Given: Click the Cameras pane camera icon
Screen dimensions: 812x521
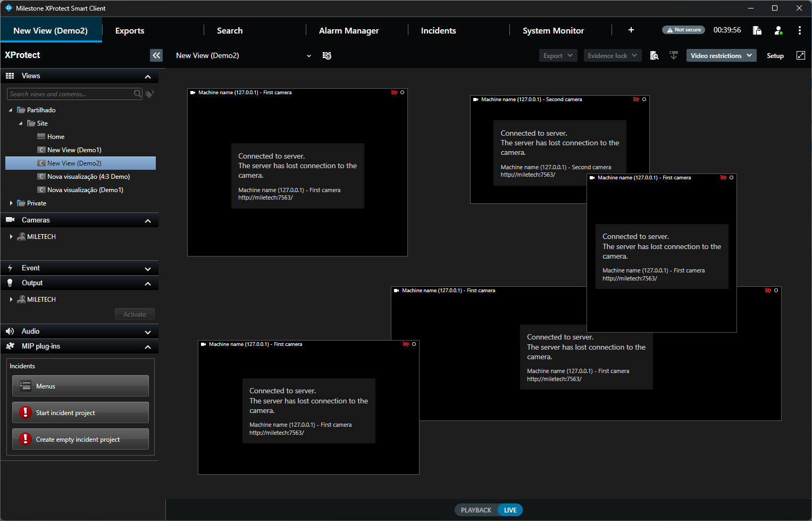Looking at the screenshot, I should coord(10,220).
